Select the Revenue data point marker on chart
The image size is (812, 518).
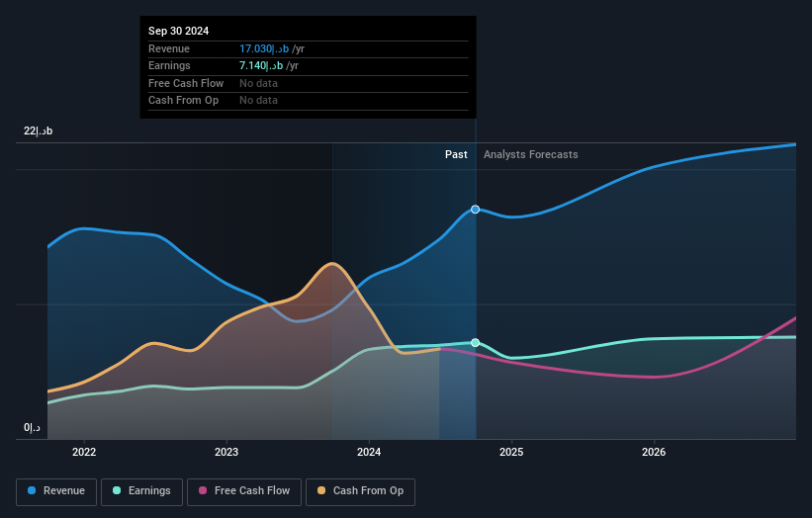(x=476, y=210)
